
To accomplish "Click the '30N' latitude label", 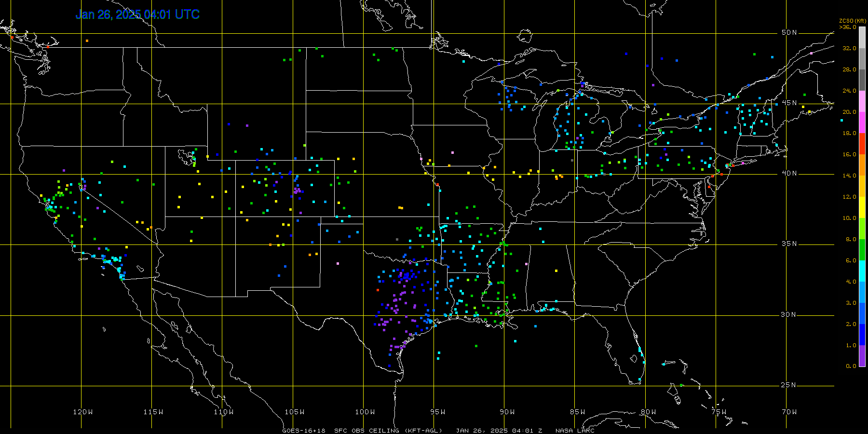I will point(789,315).
